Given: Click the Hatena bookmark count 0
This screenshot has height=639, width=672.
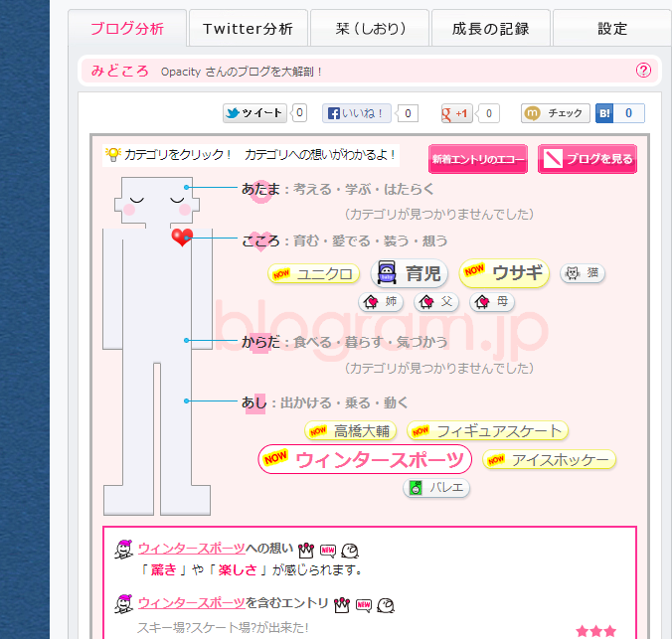Looking at the screenshot, I should coord(628,113).
